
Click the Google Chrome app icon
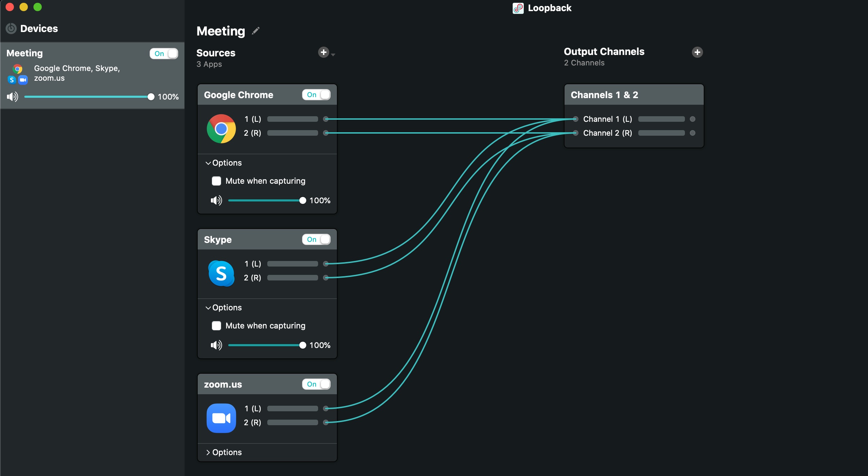pos(221,129)
